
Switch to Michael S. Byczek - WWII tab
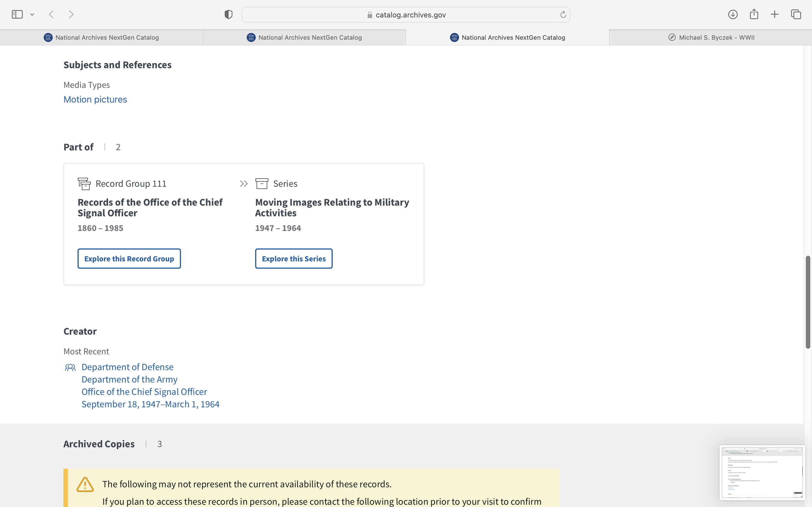(x=711, y=37)
